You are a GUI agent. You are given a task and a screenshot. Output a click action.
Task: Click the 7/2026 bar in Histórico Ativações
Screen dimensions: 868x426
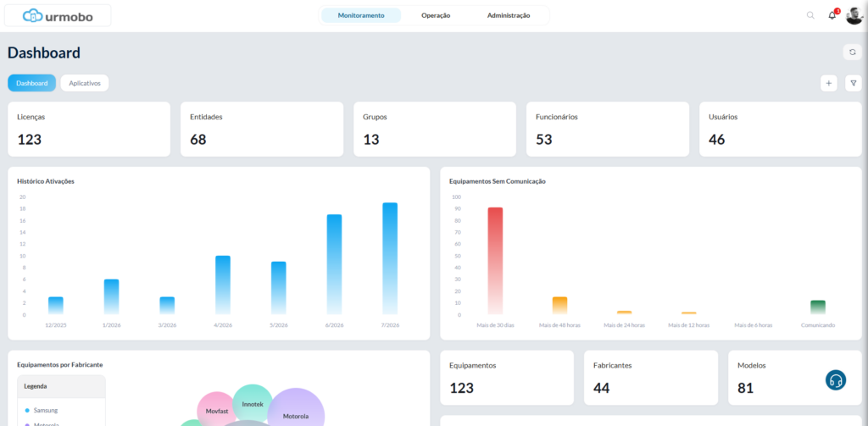(x=390, y=258)
